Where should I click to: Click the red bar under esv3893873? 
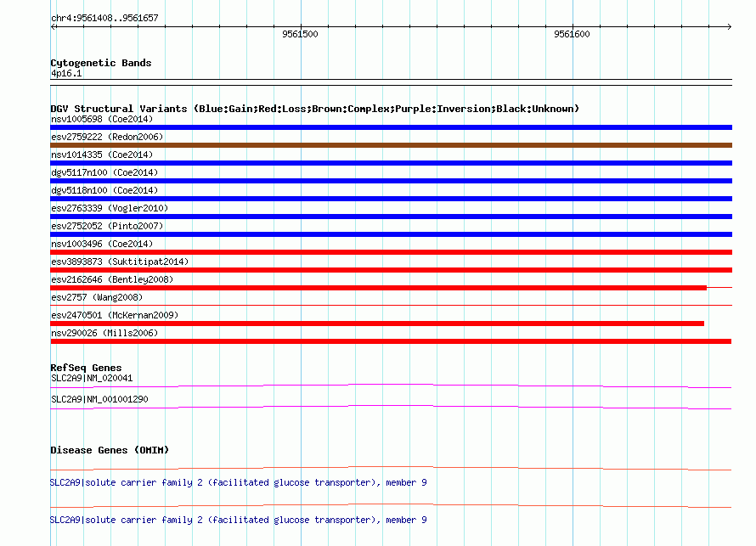point(391,270)
